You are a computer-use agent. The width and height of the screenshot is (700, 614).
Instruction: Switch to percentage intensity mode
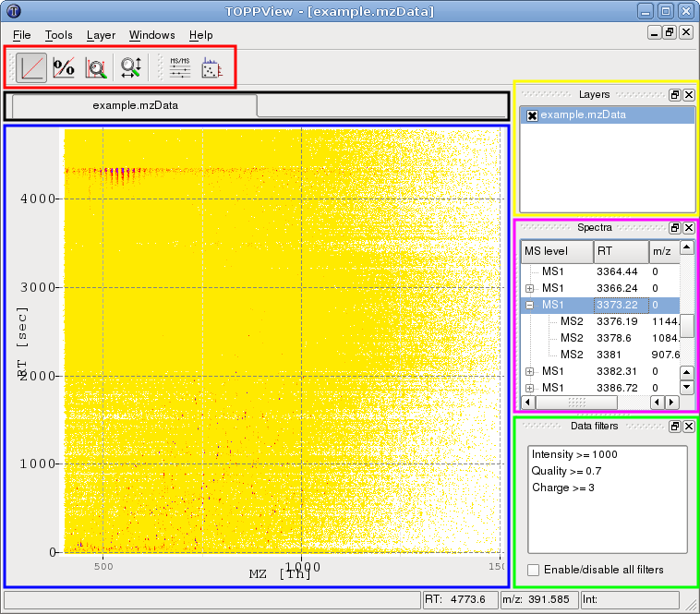pyautogui.click(x=64, y=67)
